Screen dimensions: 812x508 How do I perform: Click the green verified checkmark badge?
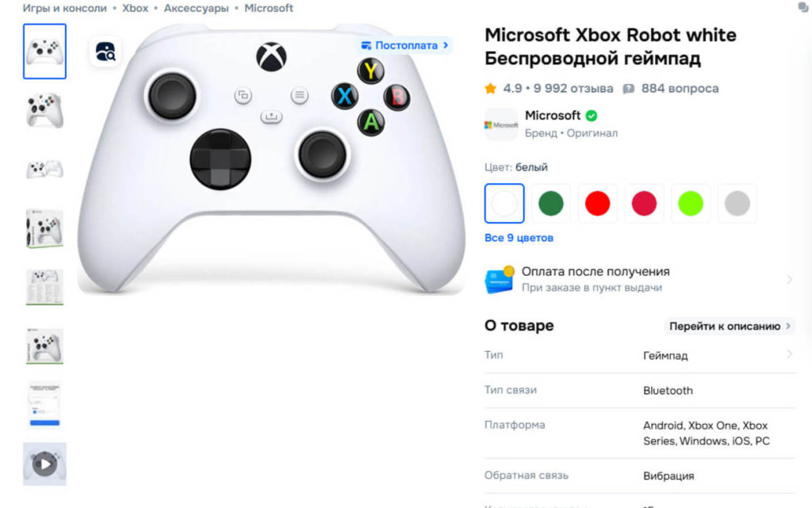point(592,116)
